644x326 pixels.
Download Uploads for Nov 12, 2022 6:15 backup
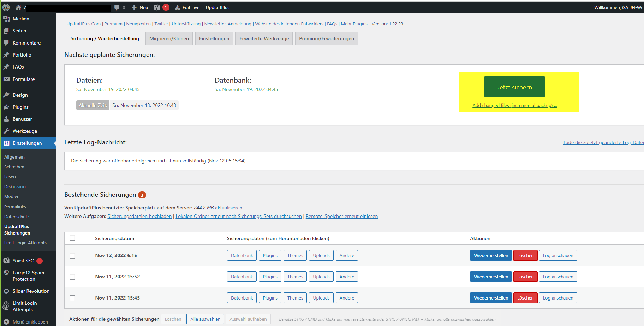point(321,255)
